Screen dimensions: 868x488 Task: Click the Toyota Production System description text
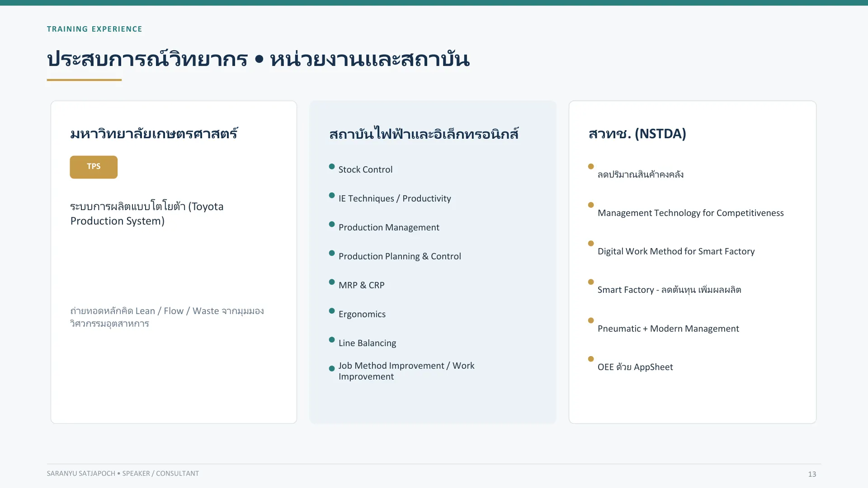click(x=147, y=214)
